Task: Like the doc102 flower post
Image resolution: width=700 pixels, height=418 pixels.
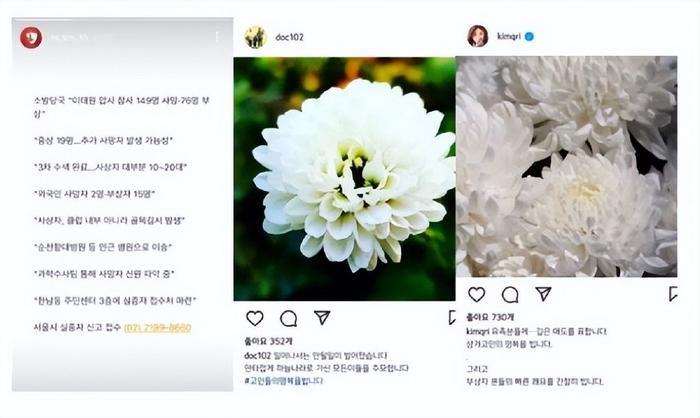Action: [x=254, y=318]
